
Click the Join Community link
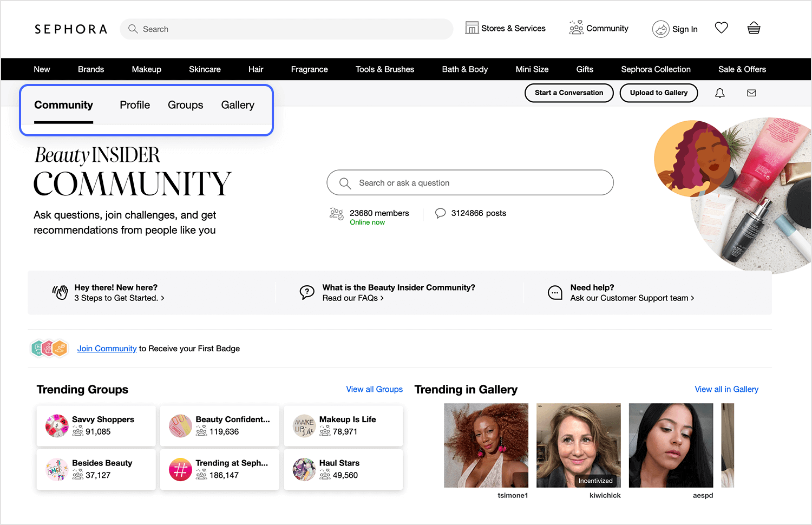[107, 349]
